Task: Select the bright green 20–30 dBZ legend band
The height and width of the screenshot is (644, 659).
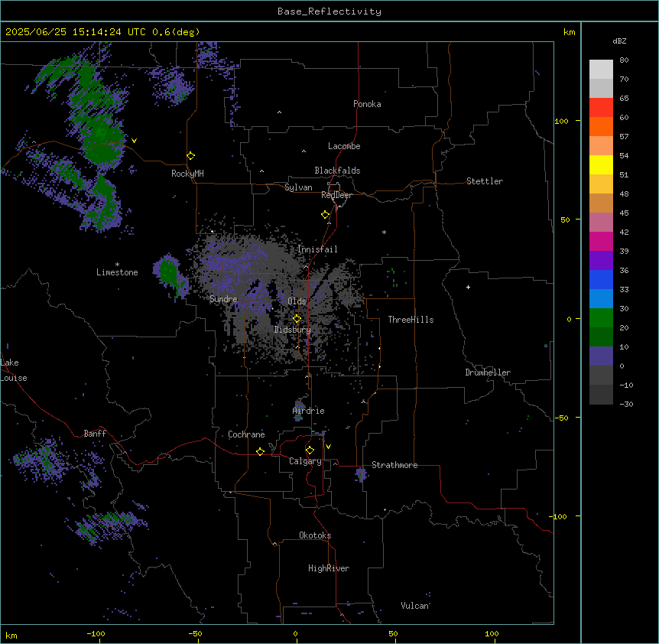Action: pos(601,318)
